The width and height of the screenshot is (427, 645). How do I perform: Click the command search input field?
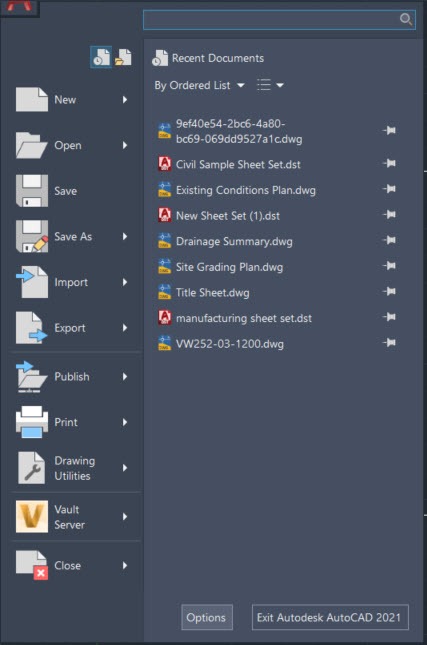pos(279,20)
